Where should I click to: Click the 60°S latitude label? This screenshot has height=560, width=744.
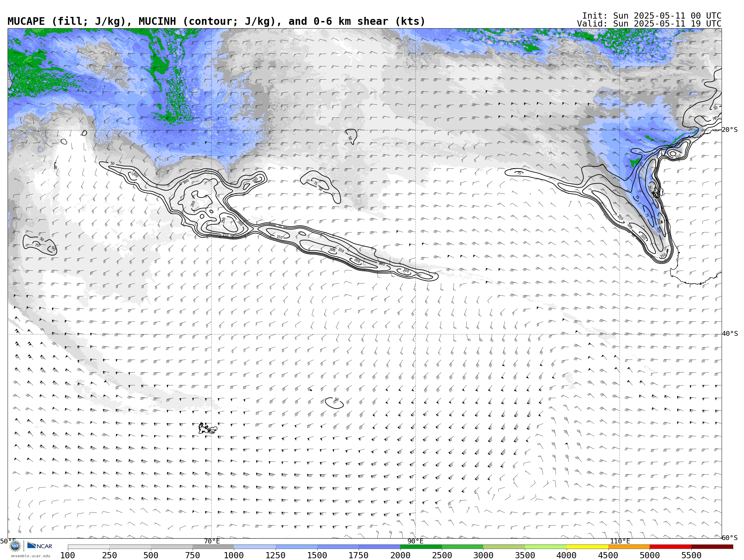click(730, 538)
